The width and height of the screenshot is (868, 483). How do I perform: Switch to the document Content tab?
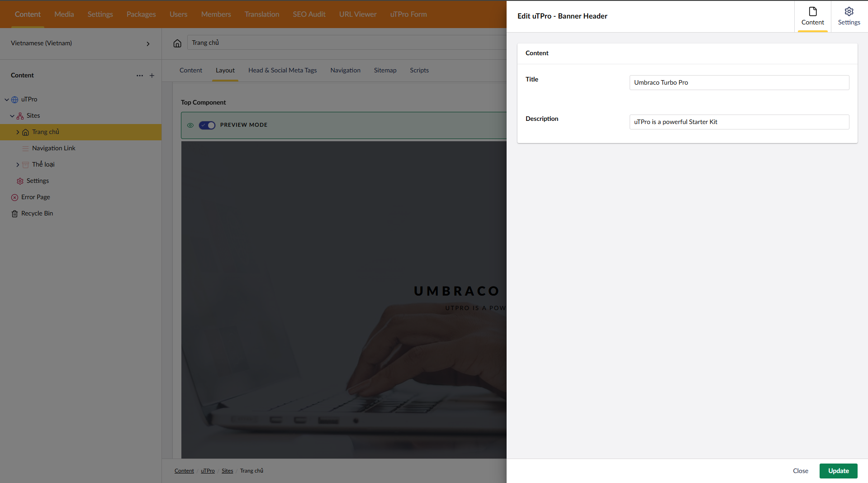point(190,71)
